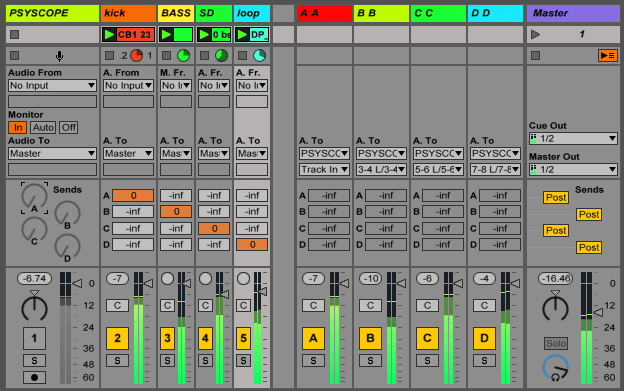Click the SD track stop square
Viewport: 624px width, 391px height.
point(204,55)
